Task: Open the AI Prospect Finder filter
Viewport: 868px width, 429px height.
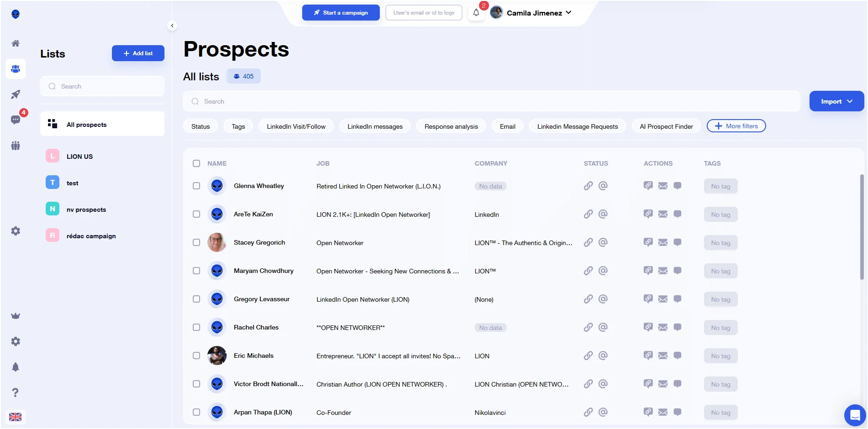Action: coord(666,126)
